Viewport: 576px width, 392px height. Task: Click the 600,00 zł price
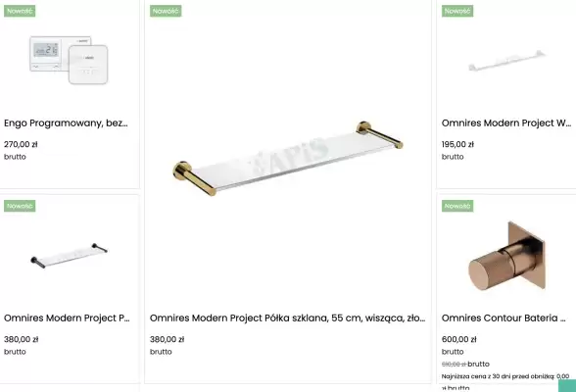point(458,339)
